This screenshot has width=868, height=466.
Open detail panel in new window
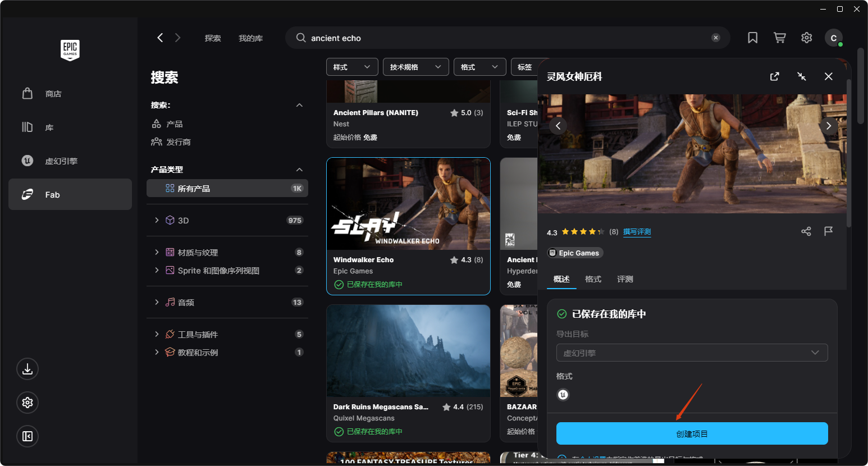(x=775, y=76)
